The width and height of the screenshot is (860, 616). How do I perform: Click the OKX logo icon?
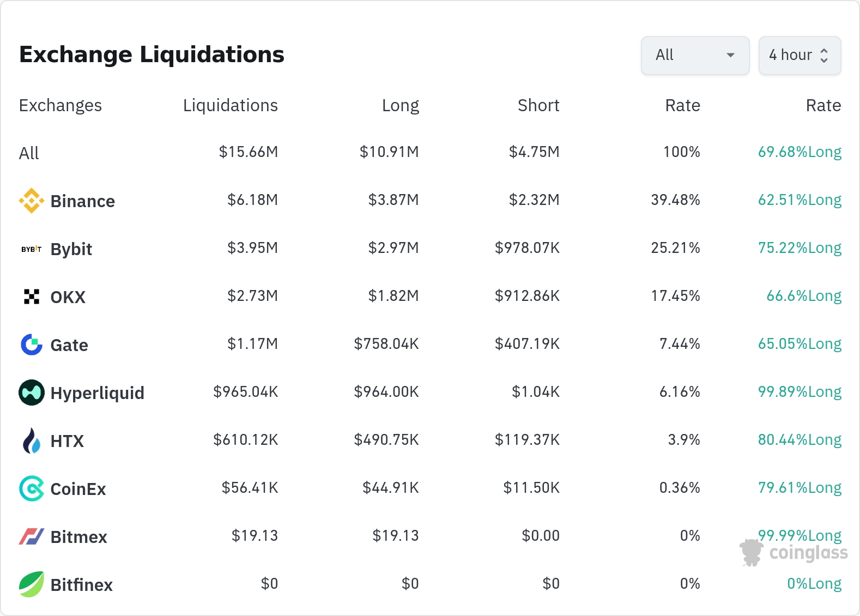pos(32,297)
